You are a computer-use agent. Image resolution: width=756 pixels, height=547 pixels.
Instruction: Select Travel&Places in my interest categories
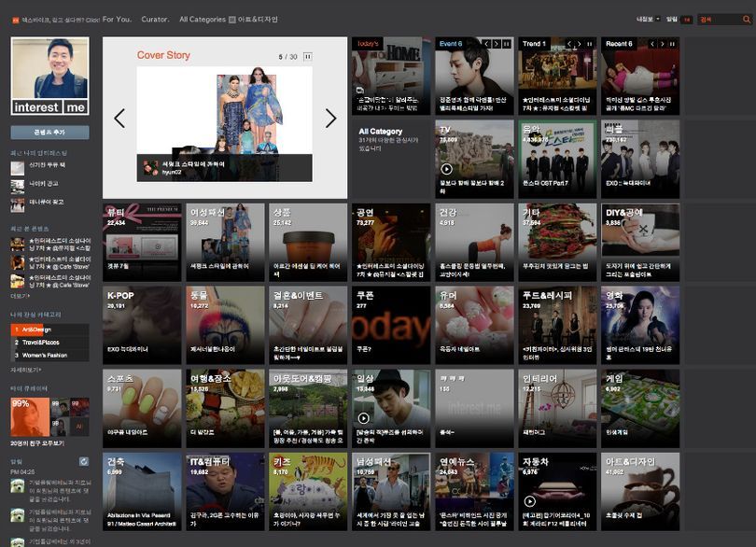coord(50,342)
